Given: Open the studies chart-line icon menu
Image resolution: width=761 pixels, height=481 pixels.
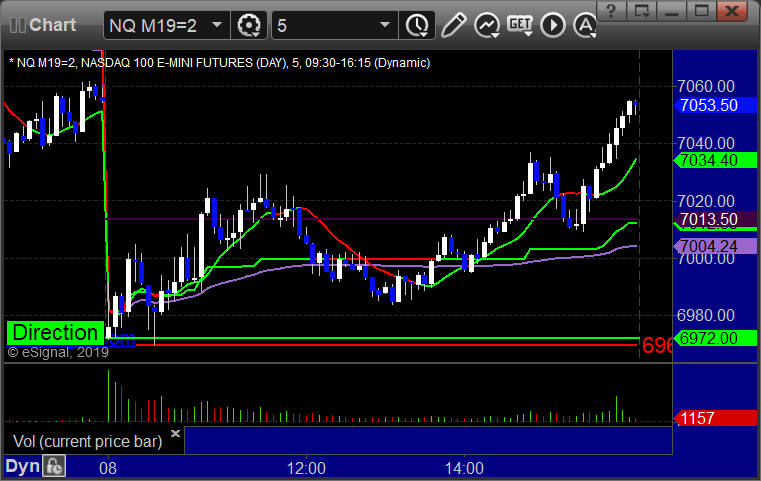Looking at the screenshot, I should pyautogui.click(x=487, y=25).
